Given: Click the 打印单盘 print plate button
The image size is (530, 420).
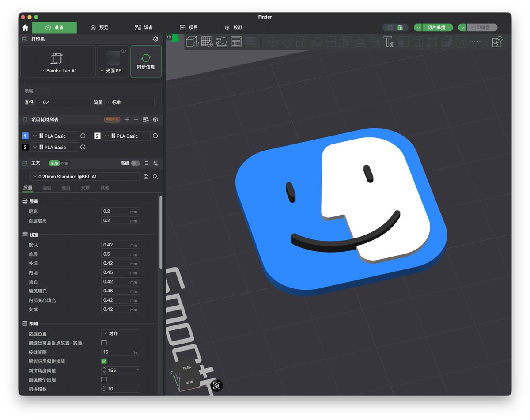Looking at the screenshot, I should pyautogui.click(x=482, y=27).
